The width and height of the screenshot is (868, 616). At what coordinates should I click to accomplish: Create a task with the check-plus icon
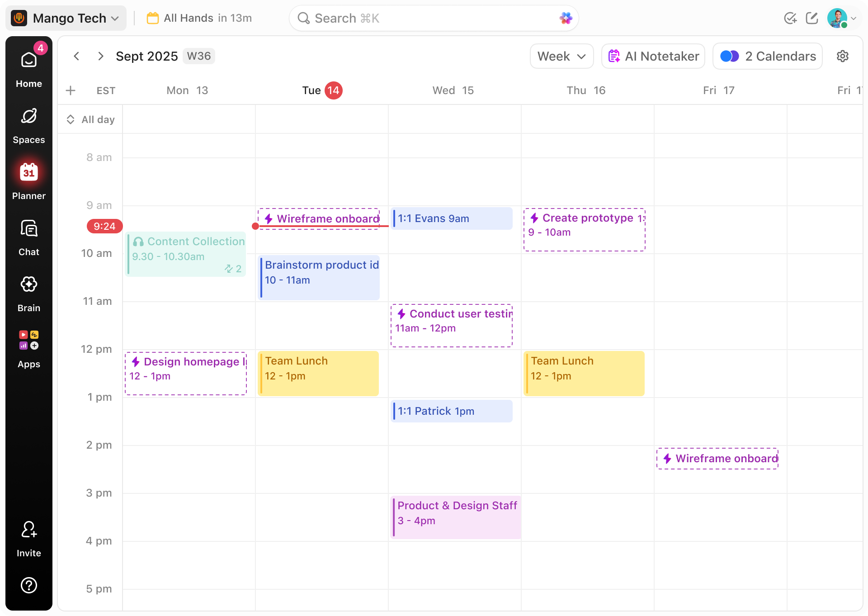click(791, 18)
